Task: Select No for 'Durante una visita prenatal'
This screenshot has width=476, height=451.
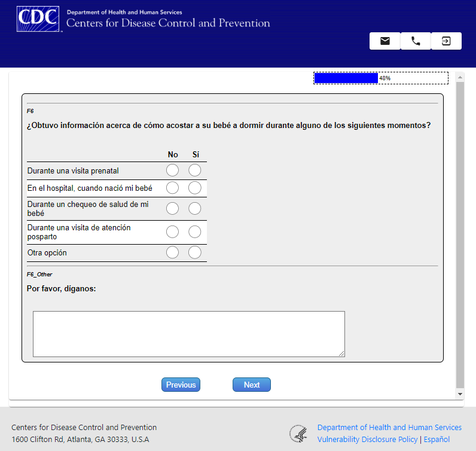Action: click(x=172, y=170)
